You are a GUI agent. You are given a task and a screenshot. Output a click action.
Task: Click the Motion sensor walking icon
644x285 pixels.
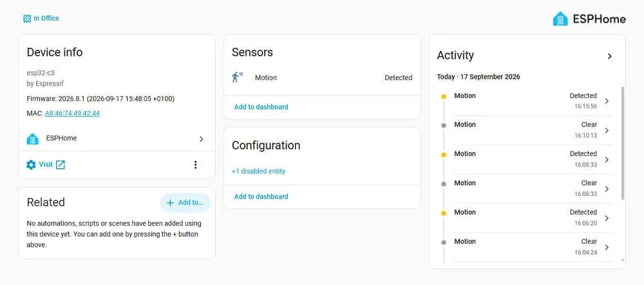point(237,77)
